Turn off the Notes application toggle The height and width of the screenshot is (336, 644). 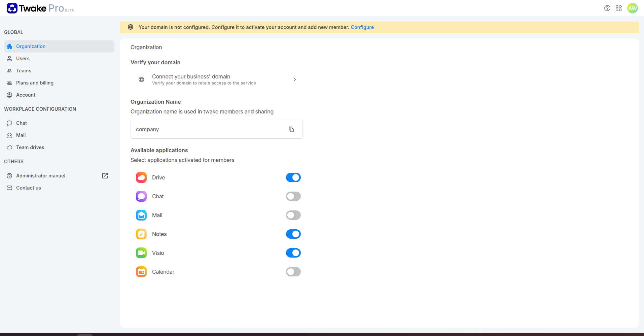click(x=293, y=234)
